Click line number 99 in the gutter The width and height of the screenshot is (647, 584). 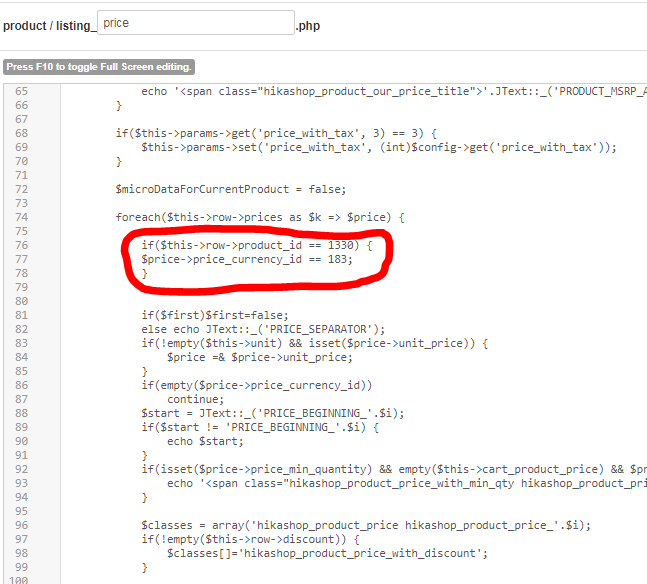tap(21, 567)
